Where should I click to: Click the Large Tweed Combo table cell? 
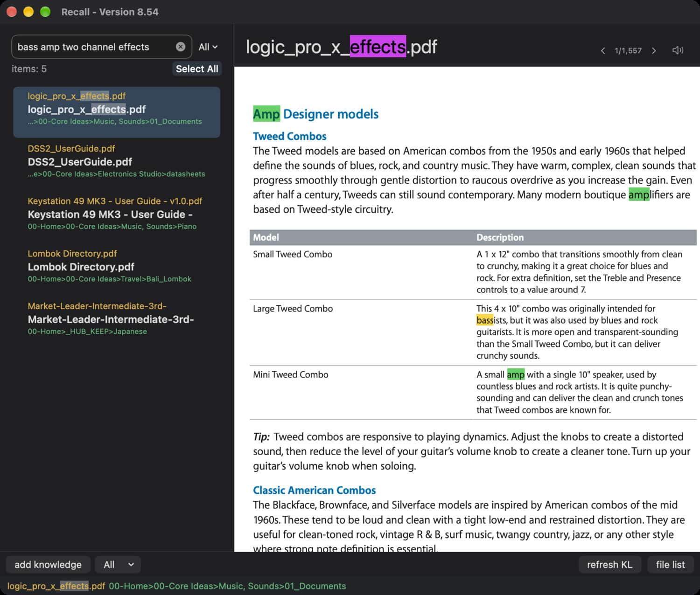293,309
